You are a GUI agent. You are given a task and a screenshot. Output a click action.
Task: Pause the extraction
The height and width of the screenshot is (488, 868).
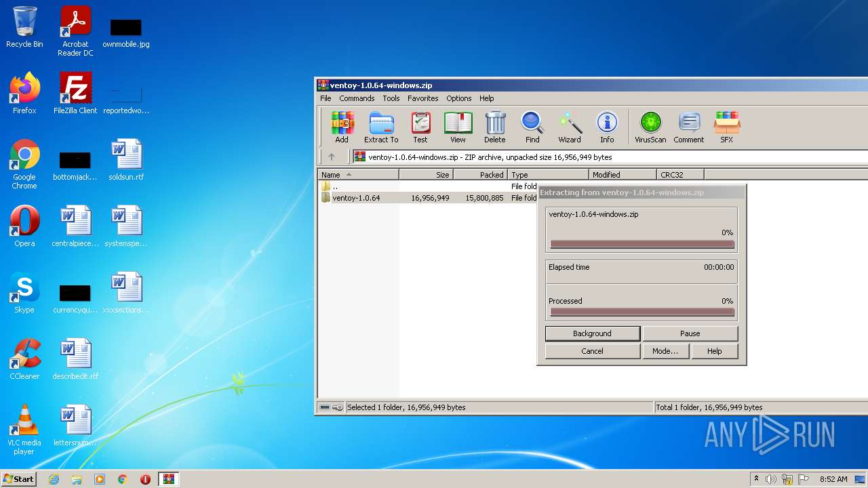tap(690, 333)
